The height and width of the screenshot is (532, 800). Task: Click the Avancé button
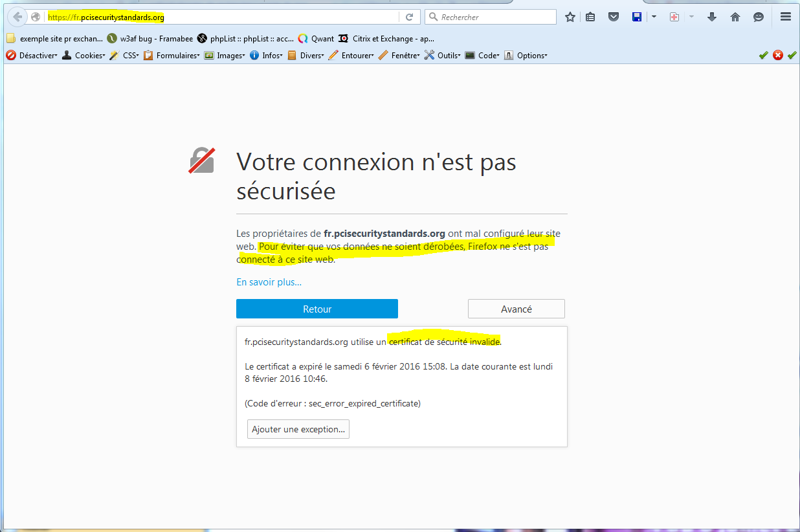pos(516,309)
